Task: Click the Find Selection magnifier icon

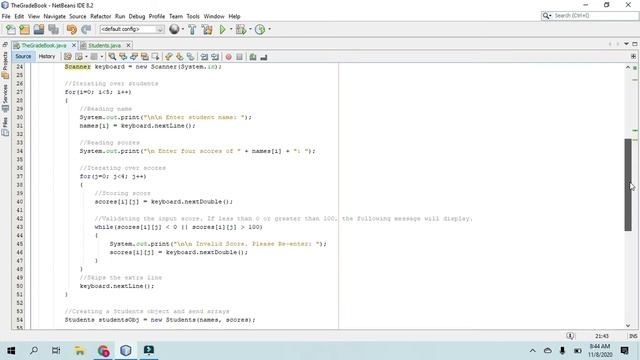Action: 112,57
